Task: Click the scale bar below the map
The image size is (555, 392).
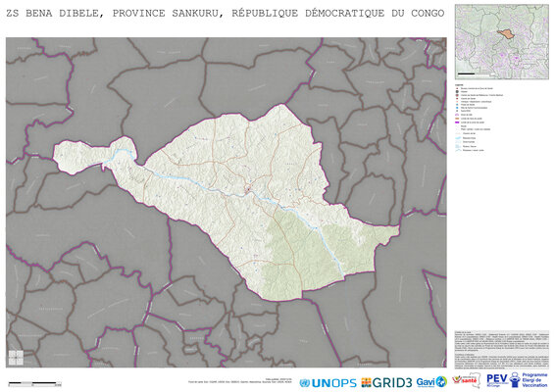Action: pos(34,383)
